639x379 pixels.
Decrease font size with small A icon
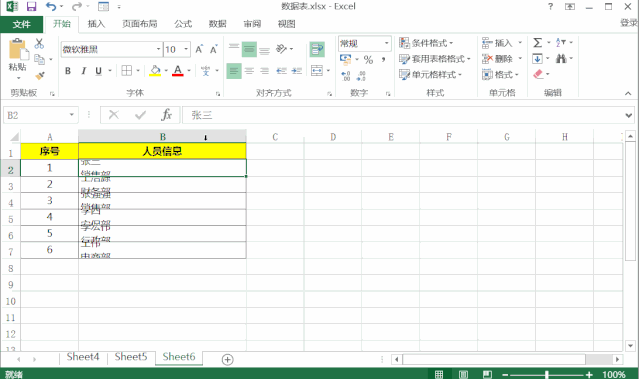[214, 49]
